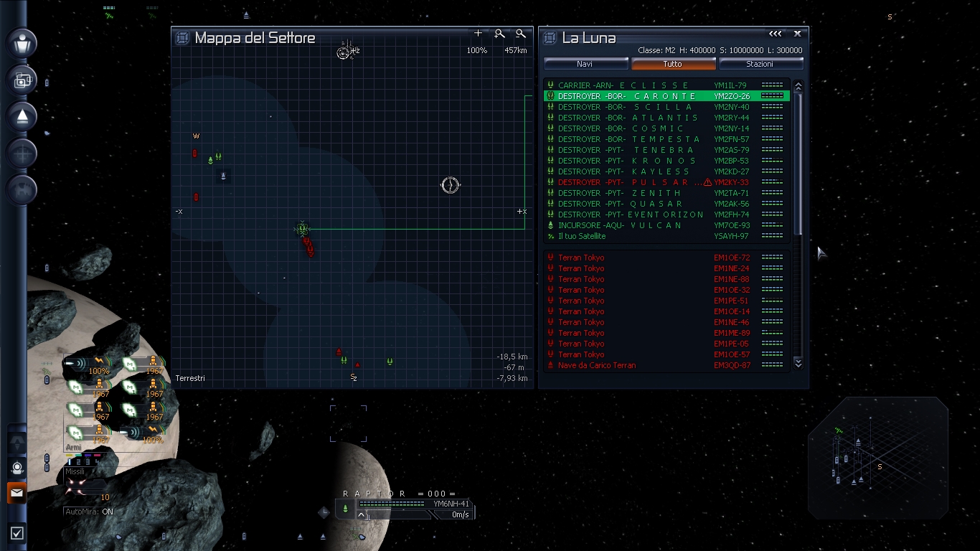Select DESTROYER -BOR- CARONTE row
980x551 pixels.
click(x=666, y=96)
